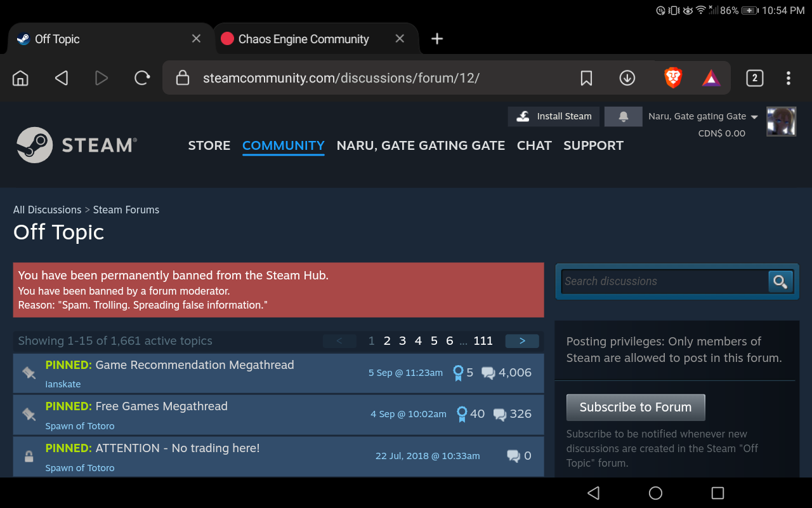Open NARU, GATE GATING GATE menu
Screen dimensions: 812x508
pos(421,145)
